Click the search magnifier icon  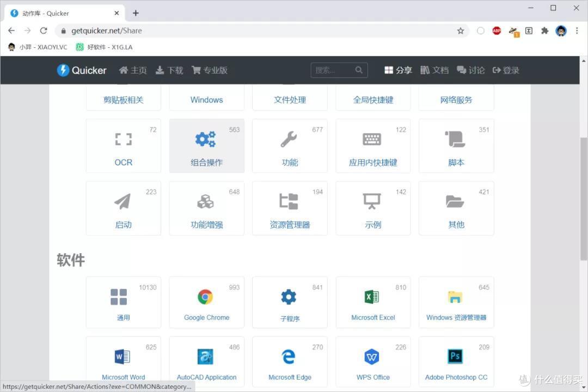tap(359, 70)
